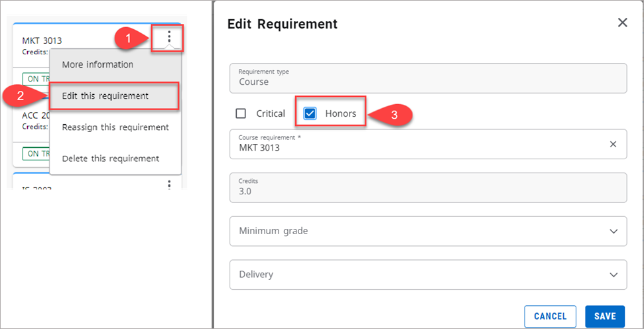The image size is (644, 329).
Task: Click the Requirement type field
Action: (428, 78)
